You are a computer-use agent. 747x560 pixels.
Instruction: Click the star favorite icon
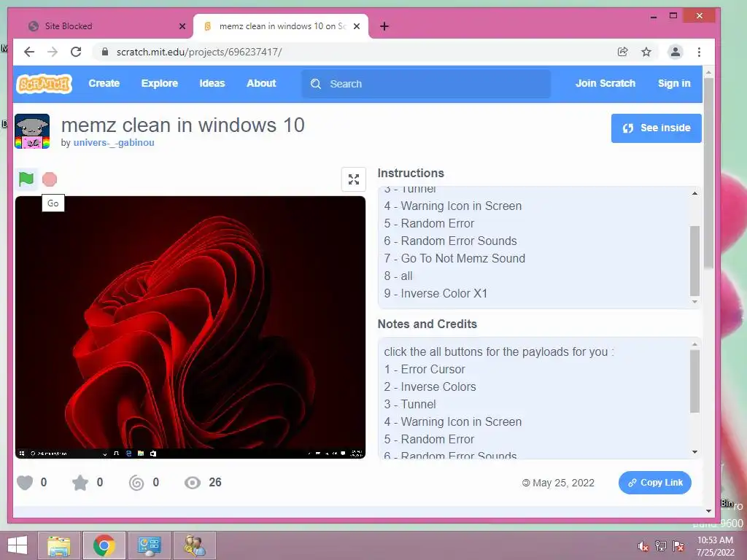(x=80, y=483)
